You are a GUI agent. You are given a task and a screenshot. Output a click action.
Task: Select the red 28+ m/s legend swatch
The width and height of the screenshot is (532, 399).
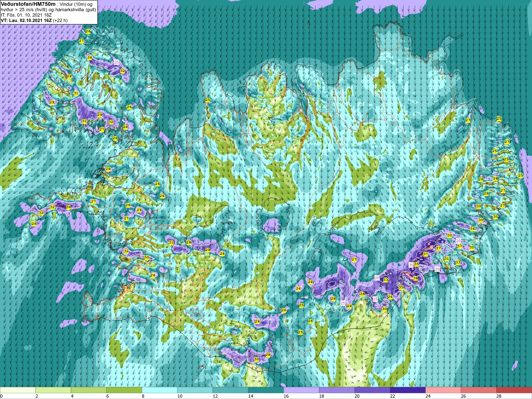[x=514, y=390]
